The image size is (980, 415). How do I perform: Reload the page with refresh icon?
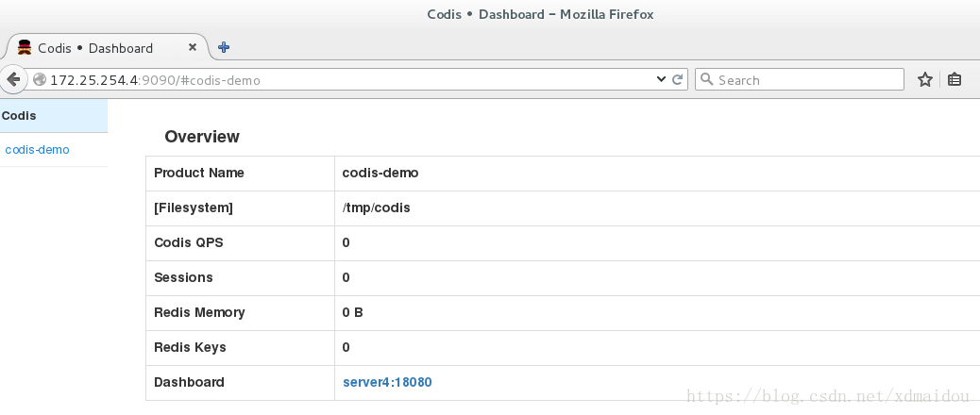(x=677, y=79)
